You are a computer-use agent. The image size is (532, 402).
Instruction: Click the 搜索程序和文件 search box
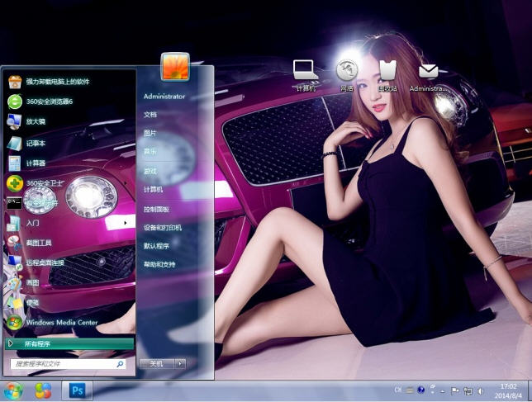tap(68, 364)
